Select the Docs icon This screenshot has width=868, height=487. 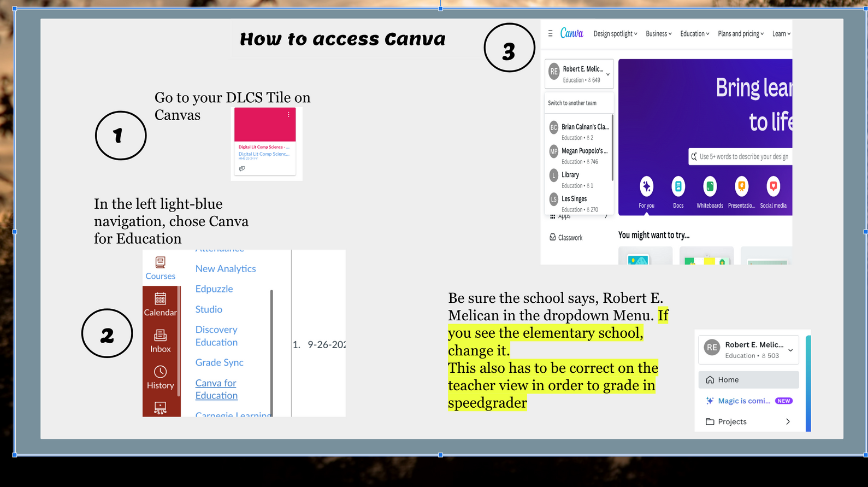678,186
